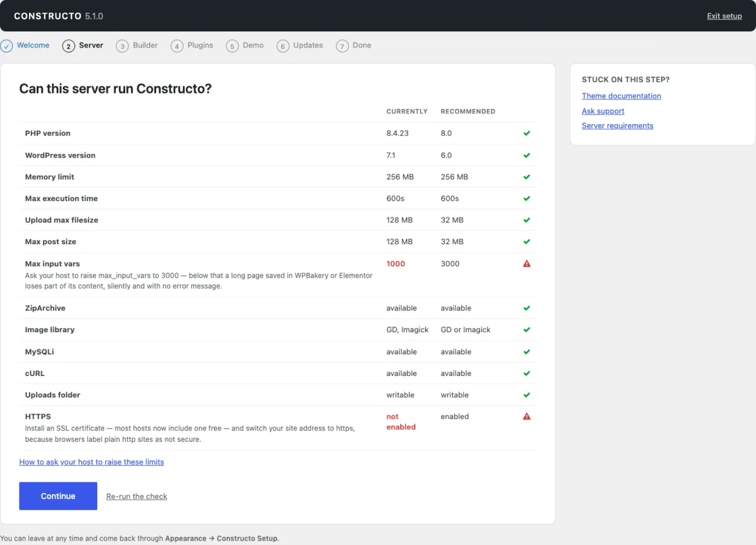Click the check icon in ZipArchive row
This screenshot has width=756, height=545.
[x=526, y=308]
